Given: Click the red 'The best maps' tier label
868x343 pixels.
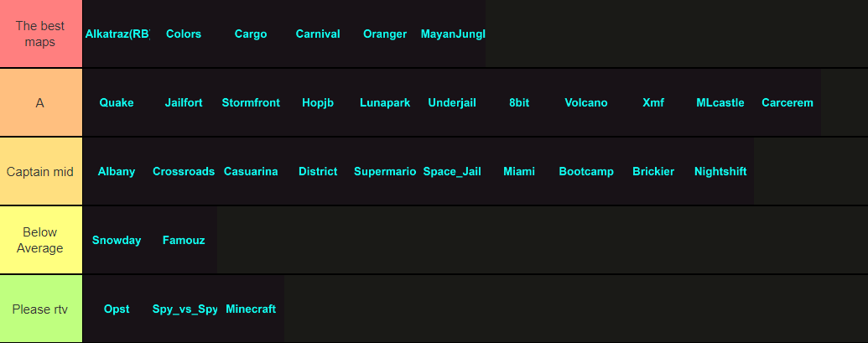Looking at the screenshot, I should click(40, 34).
